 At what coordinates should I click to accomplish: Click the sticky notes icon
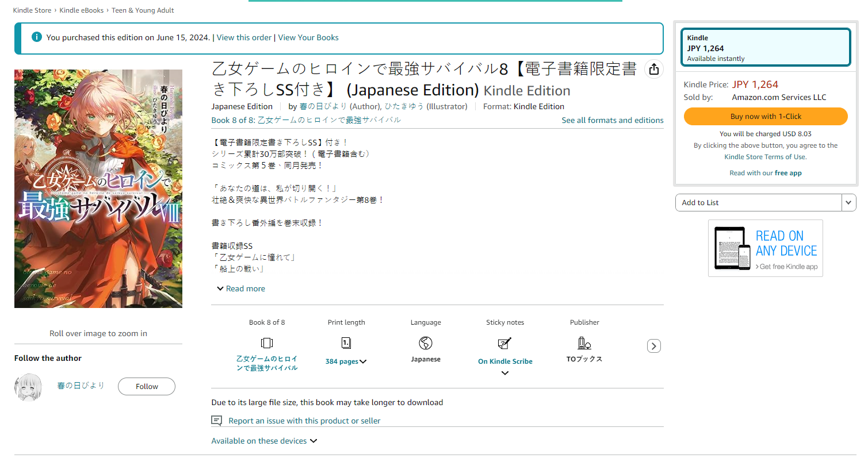pyautogui.click(x=504, y=343)
